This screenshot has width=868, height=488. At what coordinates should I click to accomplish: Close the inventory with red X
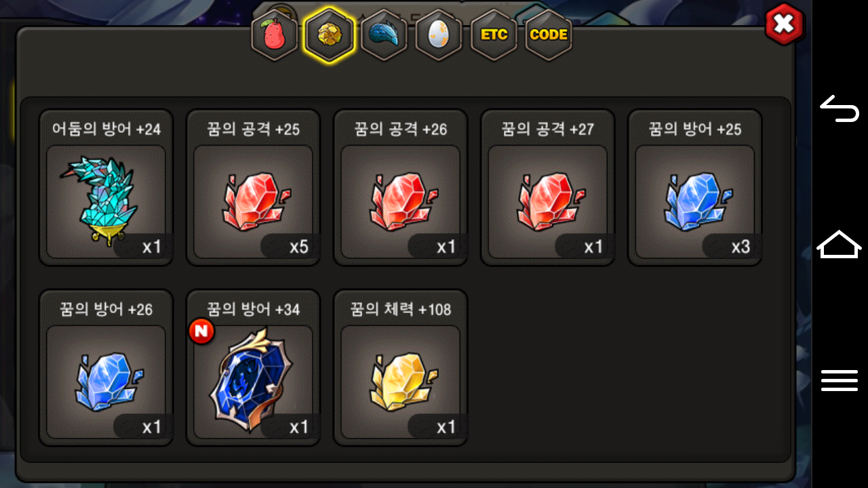(784, 24)
